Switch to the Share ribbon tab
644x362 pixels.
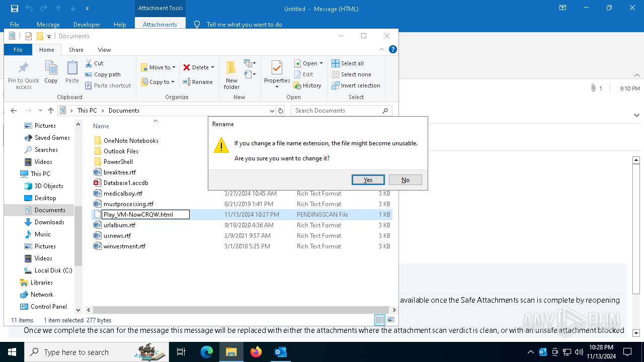(76, 50)
